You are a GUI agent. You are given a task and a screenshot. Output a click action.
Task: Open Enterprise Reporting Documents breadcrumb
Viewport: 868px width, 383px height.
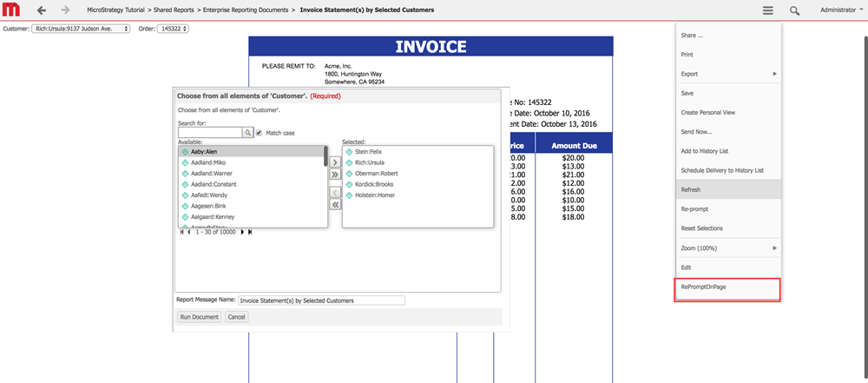tap(246, 10)
